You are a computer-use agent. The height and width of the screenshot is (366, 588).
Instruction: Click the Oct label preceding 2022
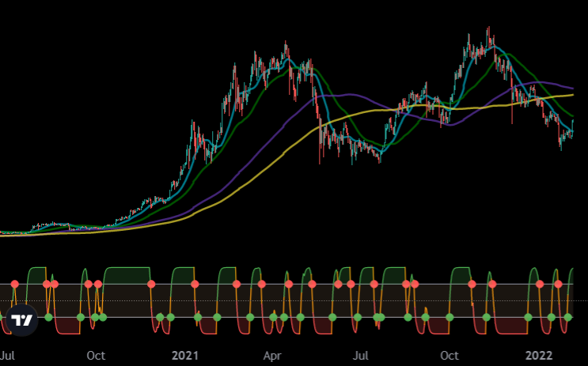[450, 355]
